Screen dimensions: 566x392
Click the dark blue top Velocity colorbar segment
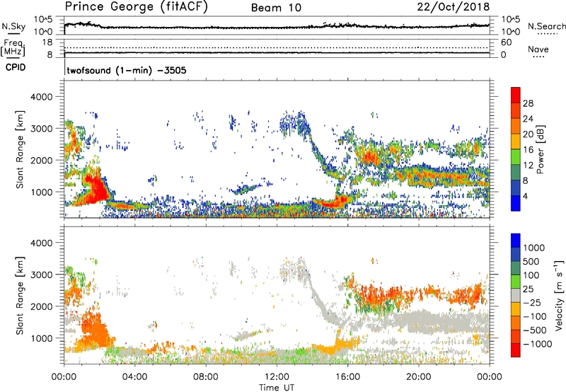click(516, 241)
